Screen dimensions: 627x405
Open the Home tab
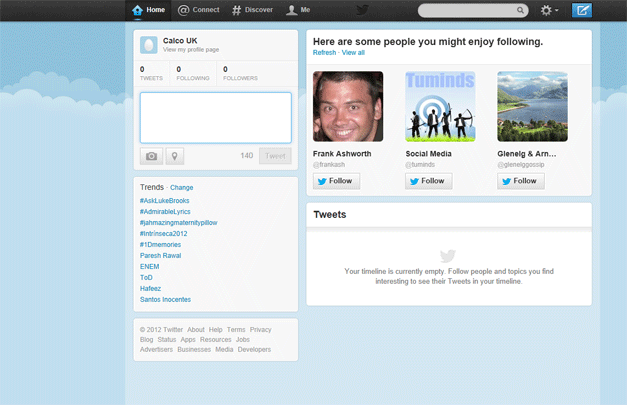[148, 10]
